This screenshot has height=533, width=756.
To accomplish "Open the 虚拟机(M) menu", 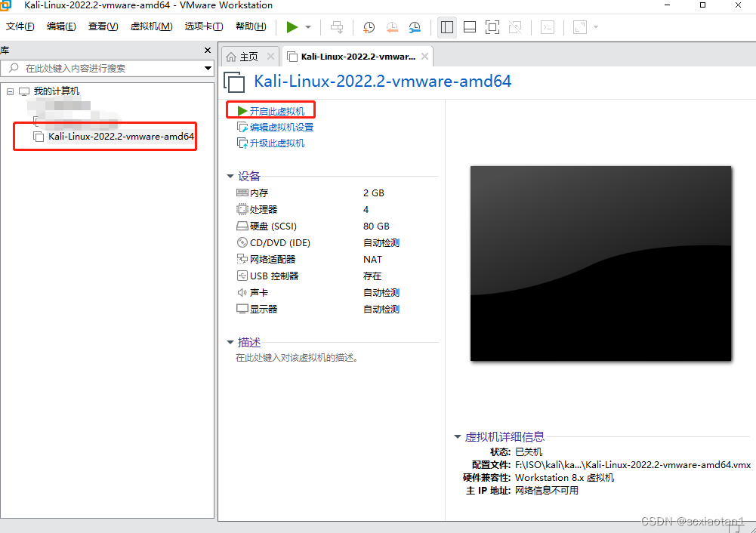I will (151, 26).
